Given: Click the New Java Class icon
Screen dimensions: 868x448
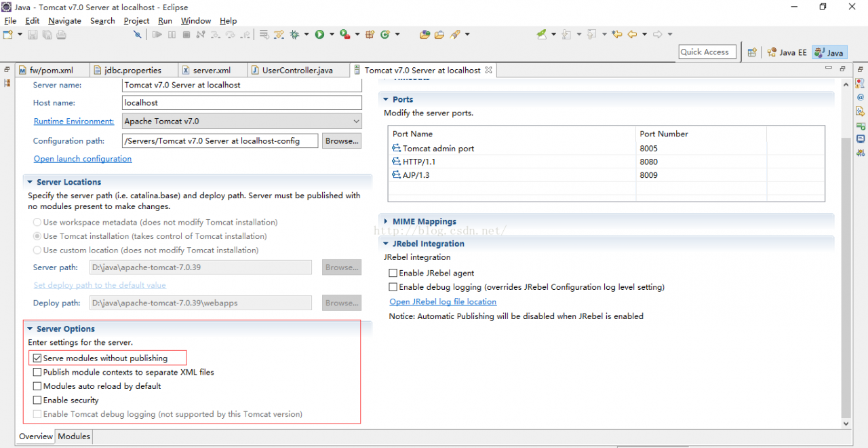Looking at the screenshot, I should [x=385, y=34].
